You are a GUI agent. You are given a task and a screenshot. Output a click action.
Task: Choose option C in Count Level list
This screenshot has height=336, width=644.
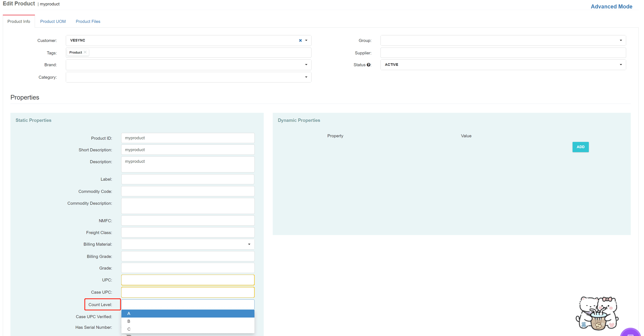coord(188,329)
